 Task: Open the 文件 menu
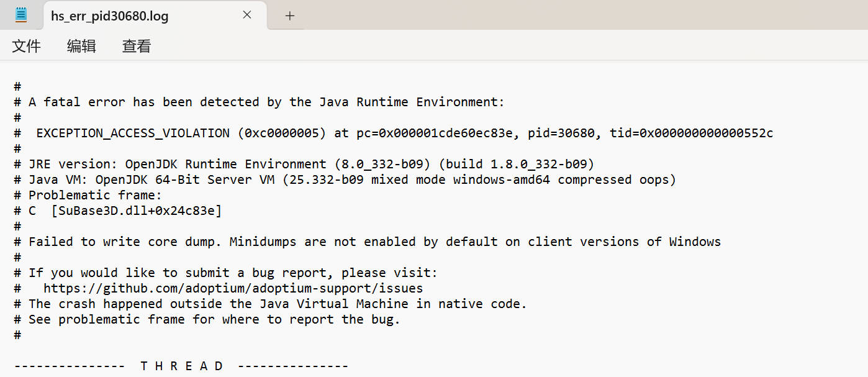[27, 46]
